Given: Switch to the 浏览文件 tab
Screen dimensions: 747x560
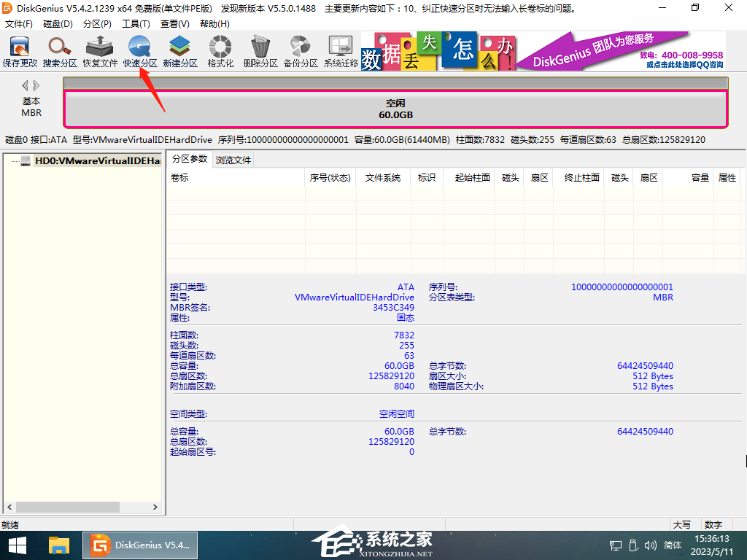Looking at the screenshot, I should 233,160.
